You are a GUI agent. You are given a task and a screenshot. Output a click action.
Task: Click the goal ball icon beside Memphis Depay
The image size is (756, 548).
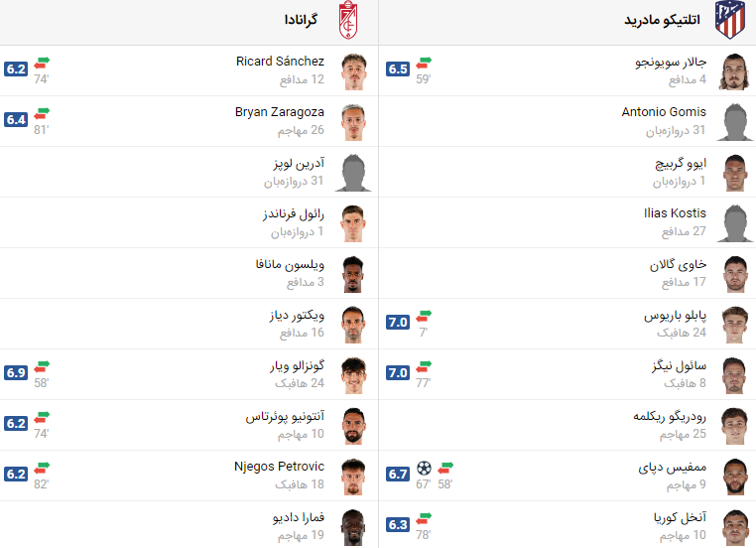(x=424, y=468)
